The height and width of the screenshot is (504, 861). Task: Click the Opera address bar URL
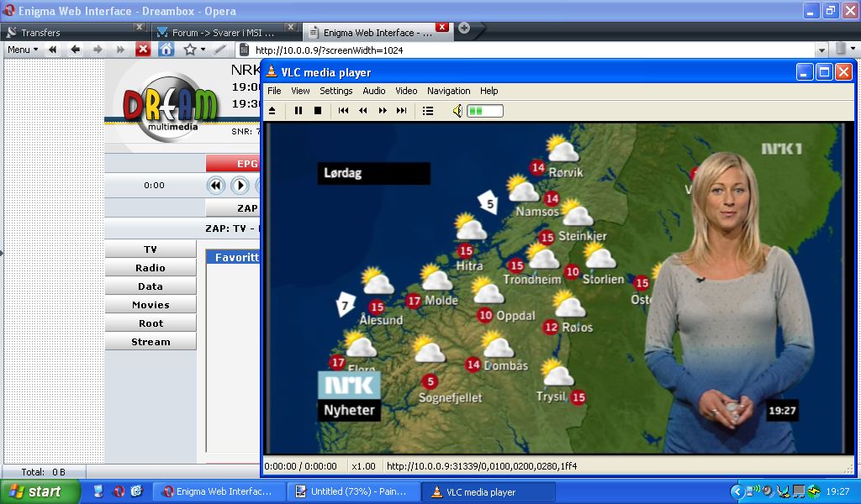click(x=329, y=50)
